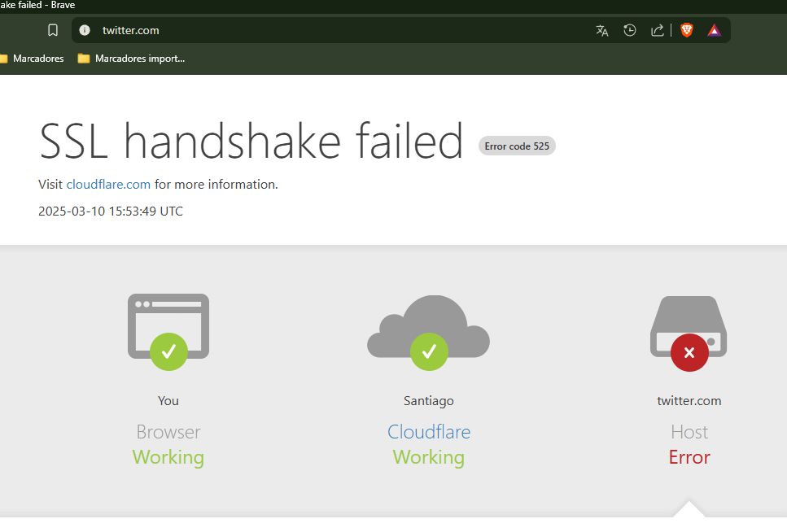
Task: View site information icon for twitter.com
Action: pos(85,30)
